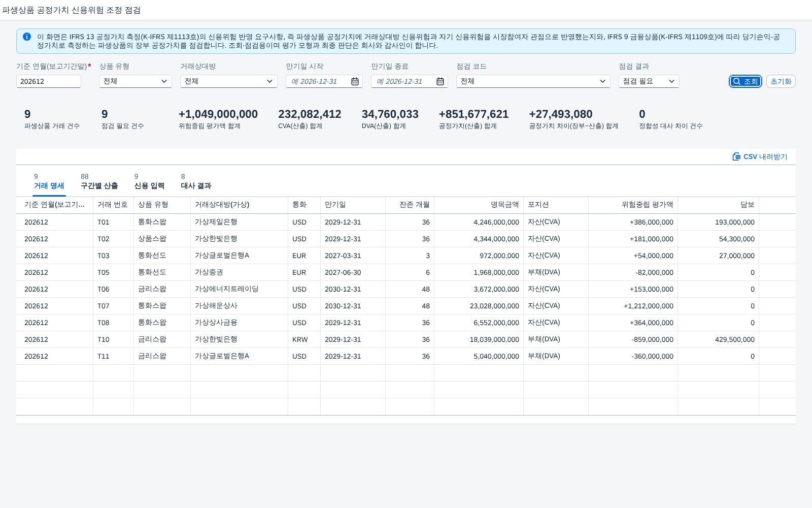The image size is (812, 508).
Task: Click the 위험중립 평가액 column header
Action: point(633,205)
